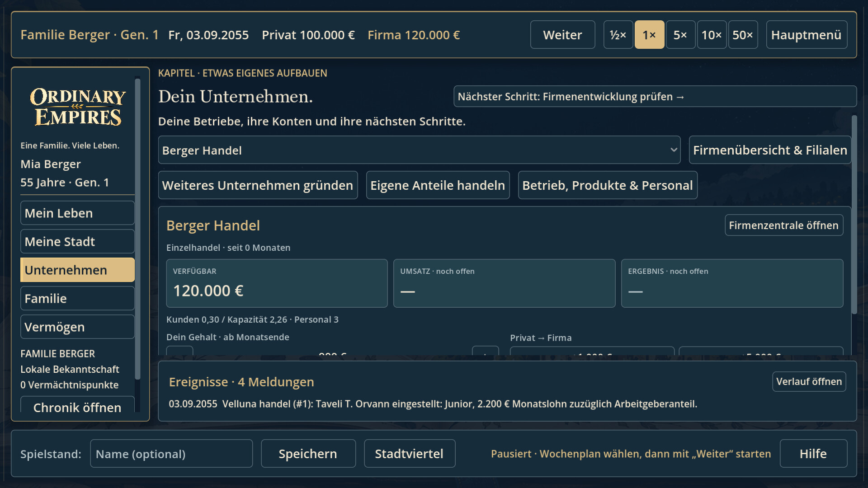Click the Weiter button to advance time

(x=562, y=35)
